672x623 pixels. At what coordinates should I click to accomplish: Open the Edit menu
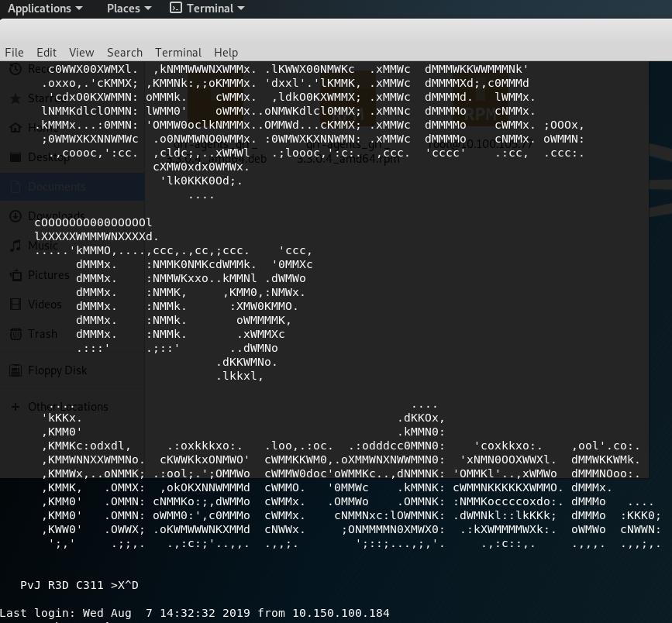(x=47, y=53)
